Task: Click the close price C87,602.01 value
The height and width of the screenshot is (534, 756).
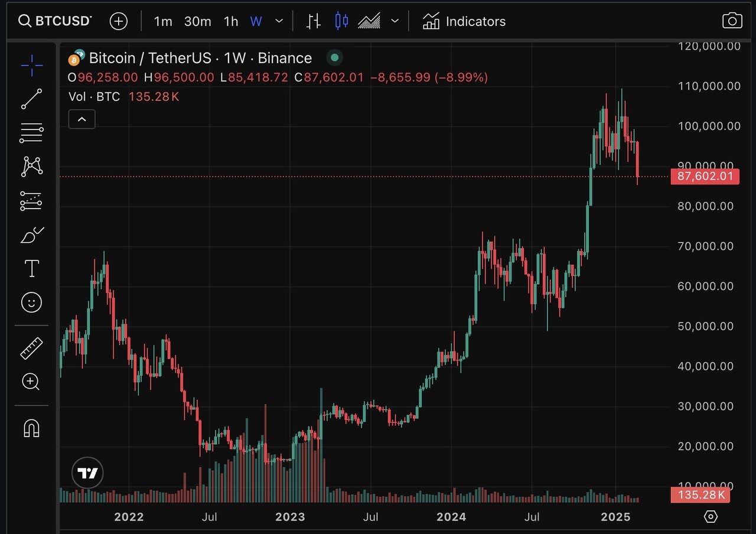Action: 329,77
